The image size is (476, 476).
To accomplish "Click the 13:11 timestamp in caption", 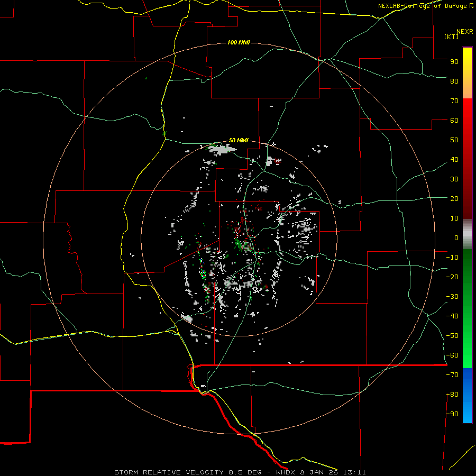I will [x=354, y=472].
